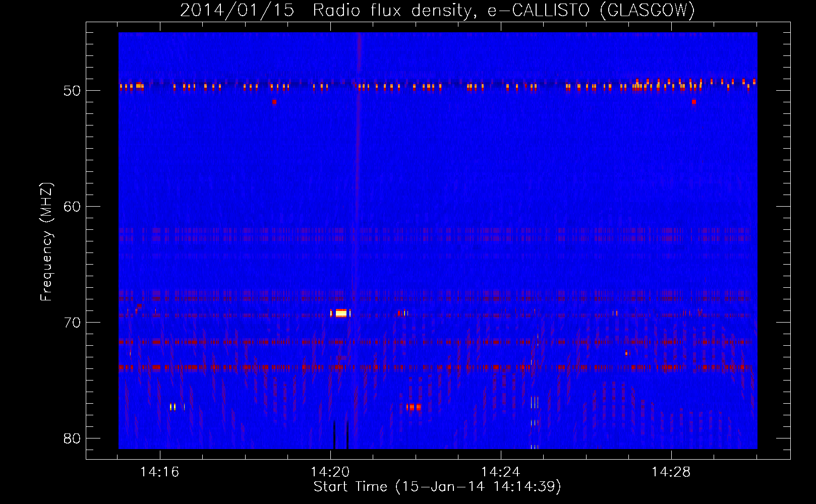Click the 60 frequency tick label
Image resolution: width=816 pixels, height=504 pixels.
click(x=72, y=207)
